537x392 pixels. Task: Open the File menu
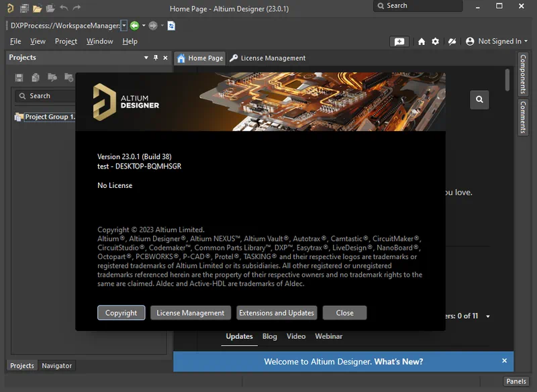(x=15, y=42)
